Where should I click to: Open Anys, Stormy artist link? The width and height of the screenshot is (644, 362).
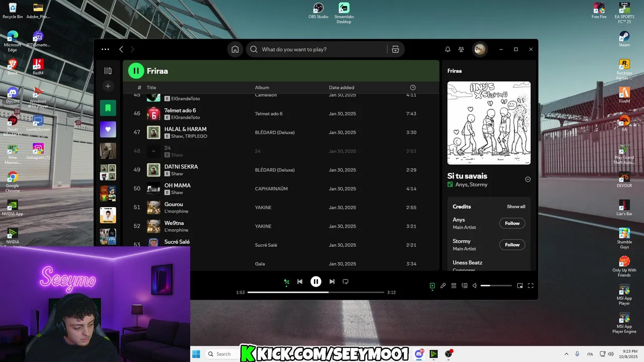click(471, 185)
